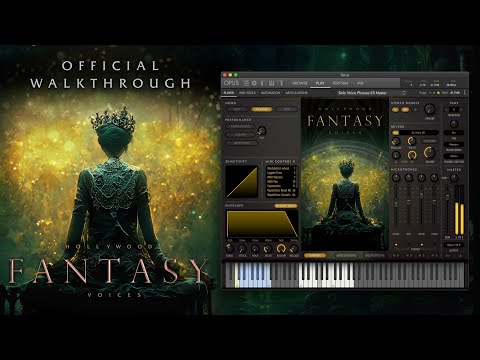The height and width of the screenshot is (360, 480).
Task: Open the top ARTICULATIONS sub-tab
Action: (296, 93)
